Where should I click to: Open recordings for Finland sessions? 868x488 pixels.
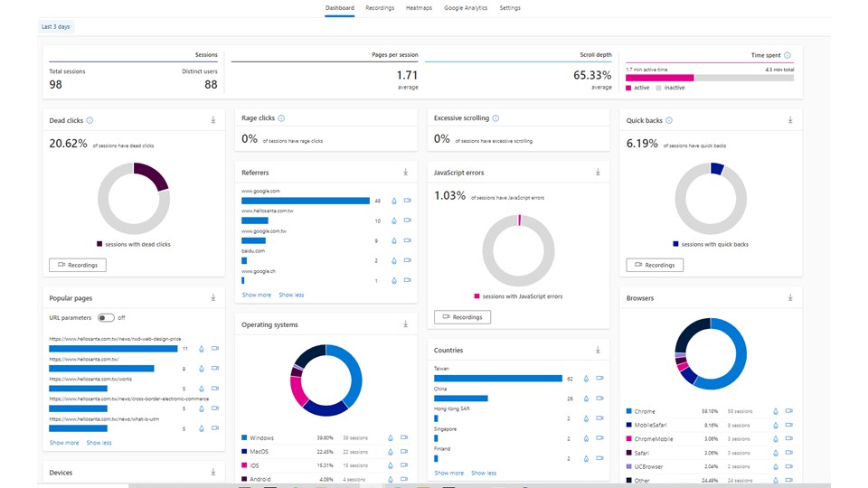599,458
